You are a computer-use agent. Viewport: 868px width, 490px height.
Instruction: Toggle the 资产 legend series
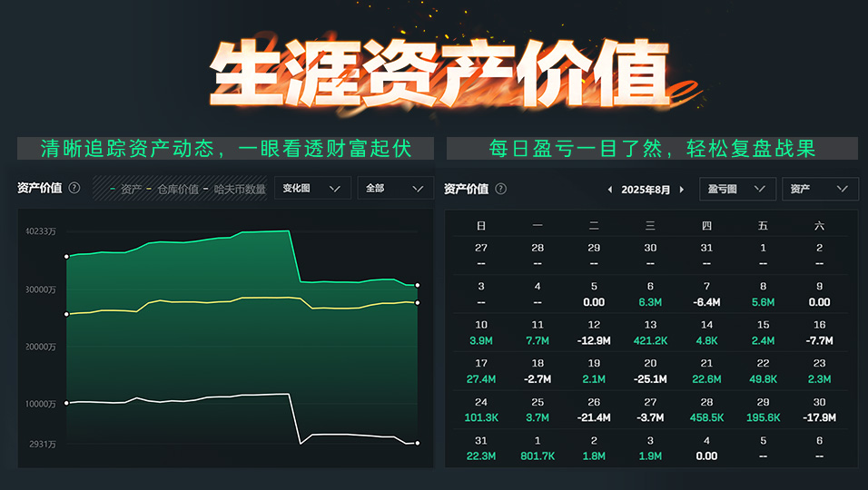[126, 189]
